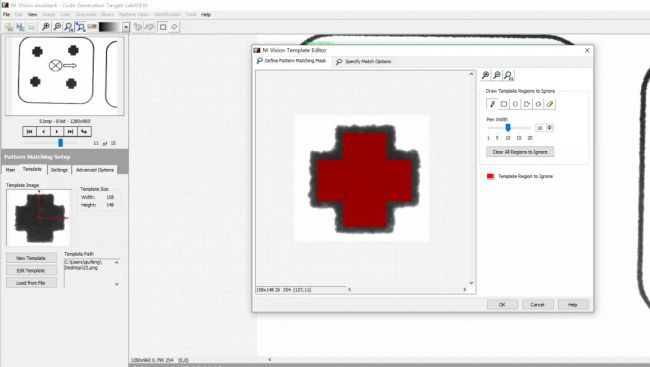Image resolution: width=650 pixels, height=367 pixels.
Task: Click the zoom-in magnifier in main toolbar
Action: tap(46, 27)
